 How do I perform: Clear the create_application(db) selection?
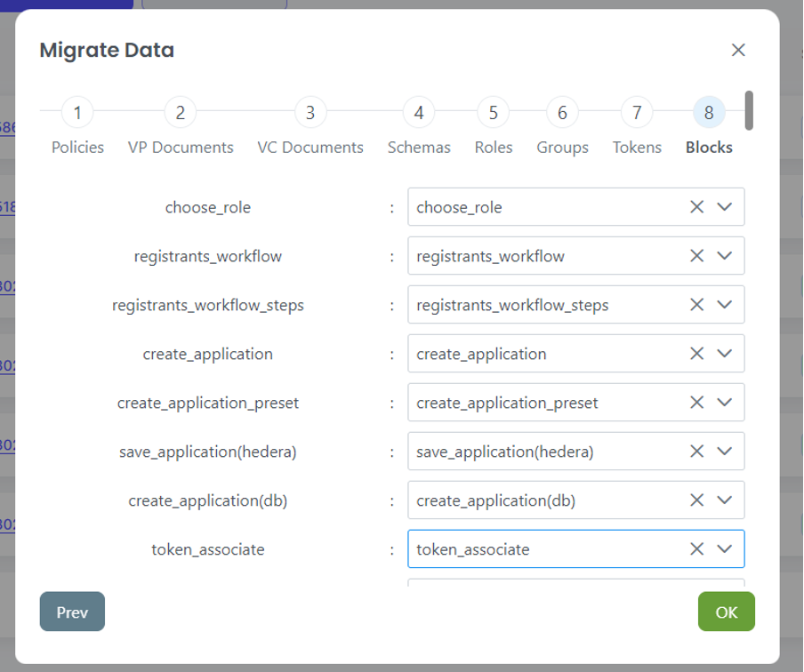696,500
